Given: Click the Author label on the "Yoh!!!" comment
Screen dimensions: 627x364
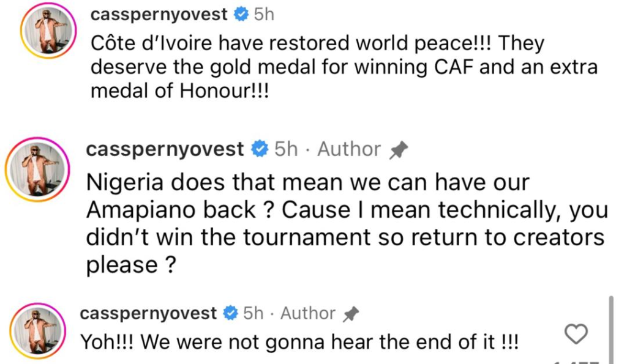Looking at the screenshot, I should click(308, 314).
